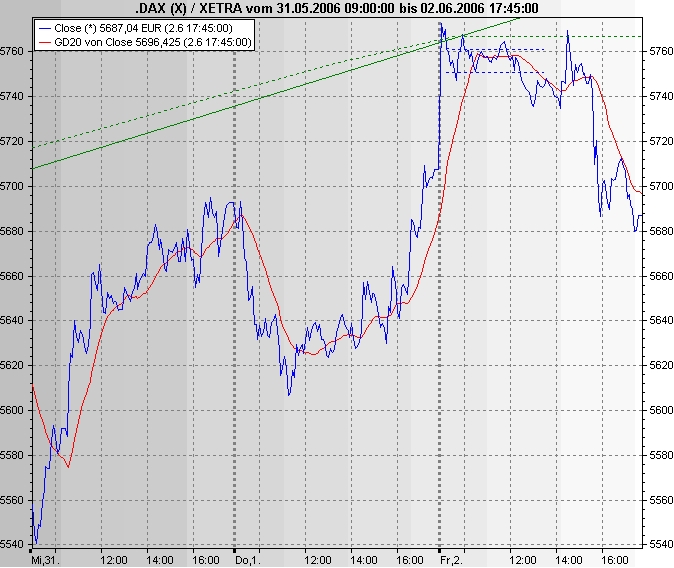Click the 5760 label on left axis

(11, 52)
